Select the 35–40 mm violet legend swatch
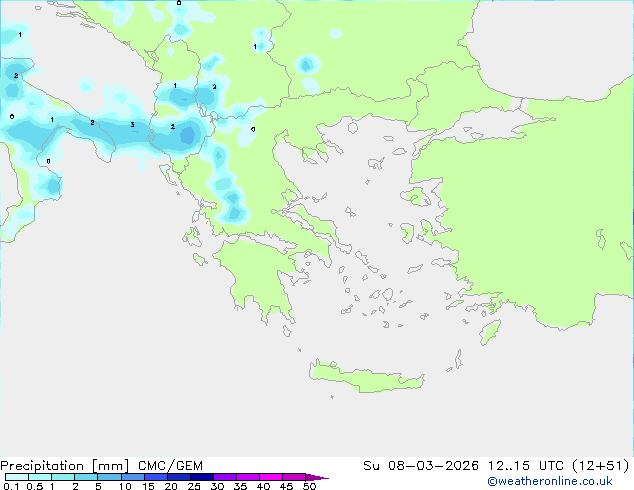Screen dimensions: 634x490 248,477
